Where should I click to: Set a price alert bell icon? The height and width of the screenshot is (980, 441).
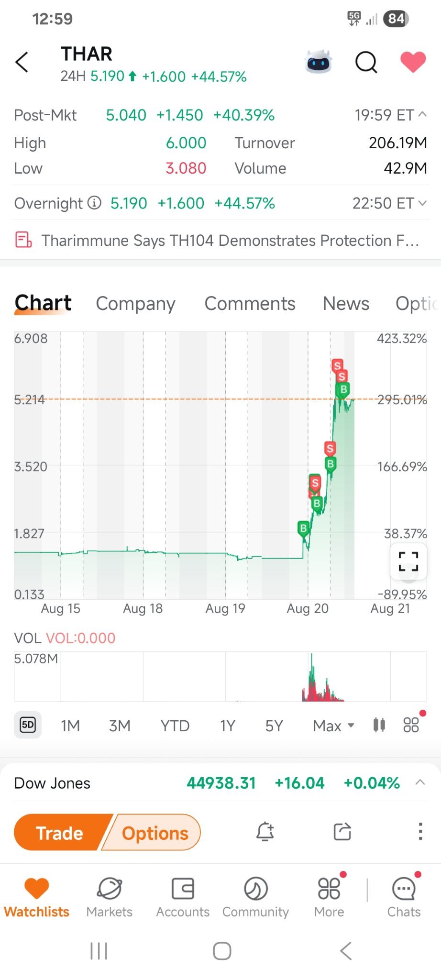point(265,832)
